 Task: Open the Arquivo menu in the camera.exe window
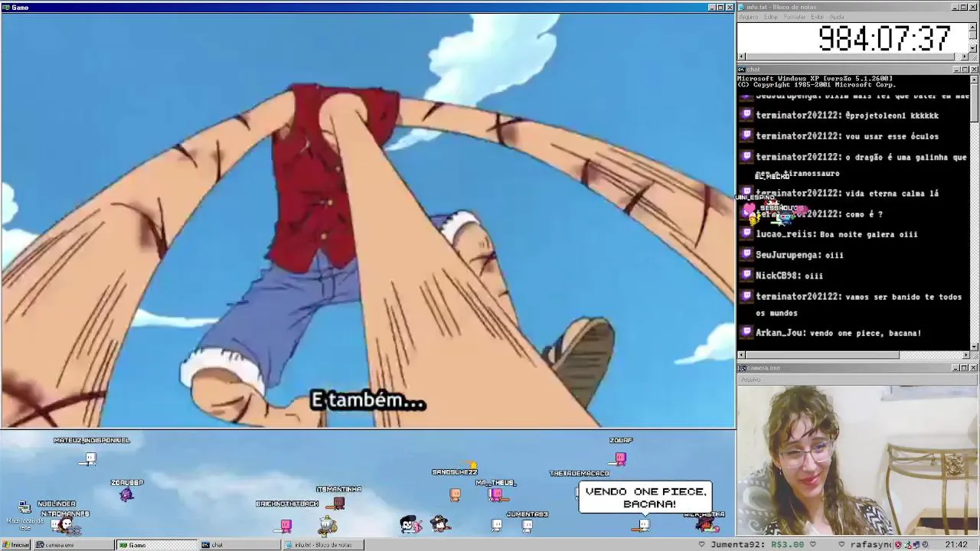[750, 380]
